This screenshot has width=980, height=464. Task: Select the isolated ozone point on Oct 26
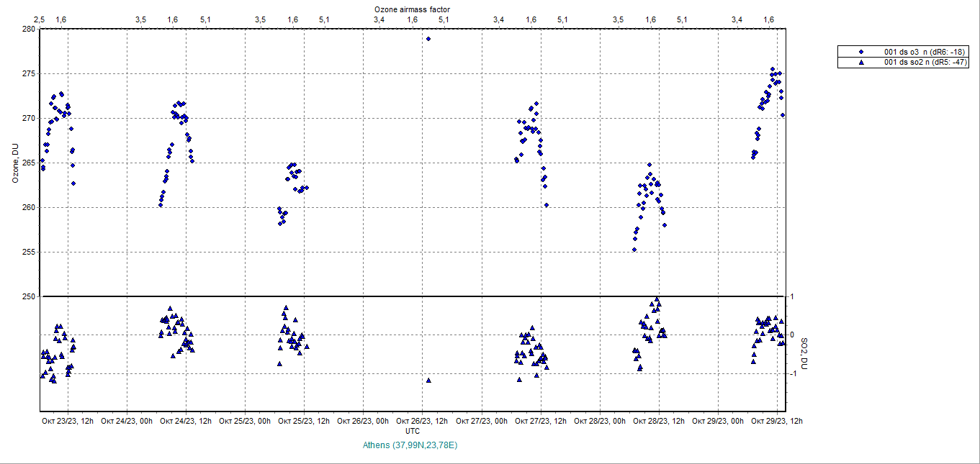click(x=428, y=39)
